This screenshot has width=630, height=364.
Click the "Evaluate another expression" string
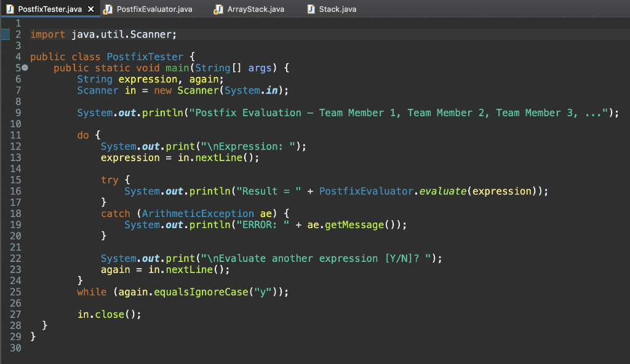click(x=316, y=259)
